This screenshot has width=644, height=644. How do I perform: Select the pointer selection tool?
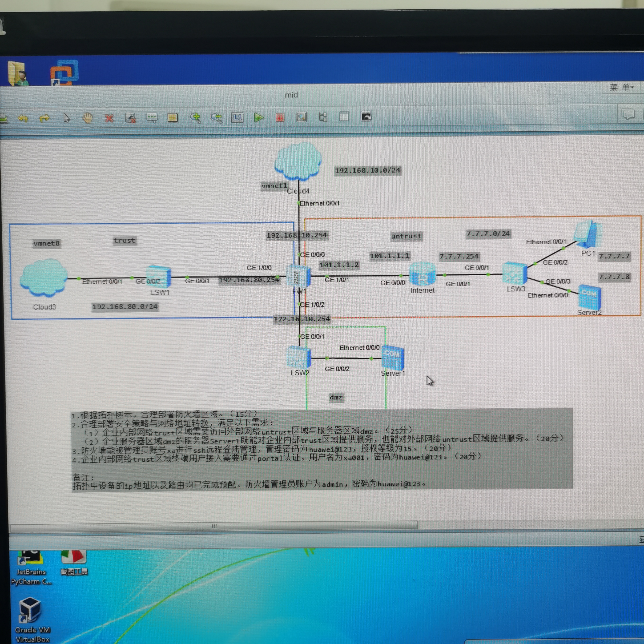[x=66, y=118]
